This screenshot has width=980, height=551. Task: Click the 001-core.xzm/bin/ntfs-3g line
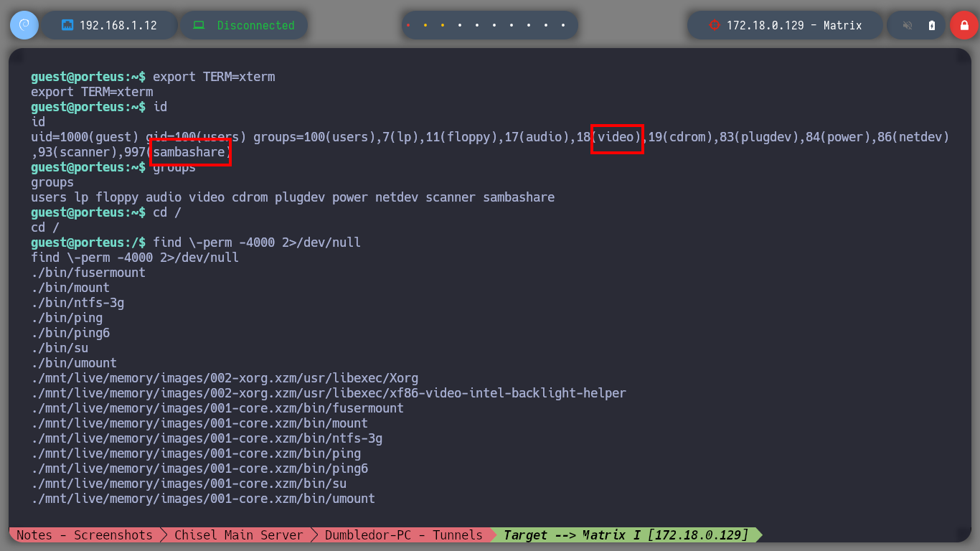pyautogui.click(x=207, y=438)
